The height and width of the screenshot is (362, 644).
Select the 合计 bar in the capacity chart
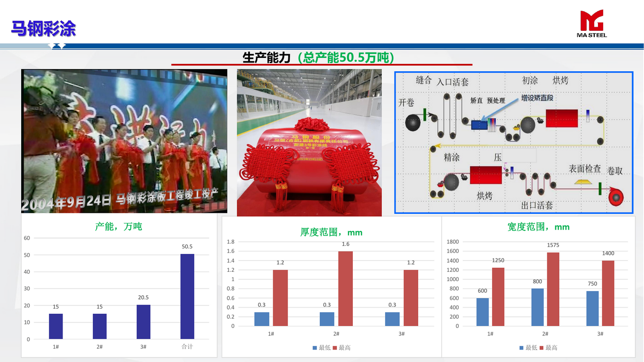[187, 297]
